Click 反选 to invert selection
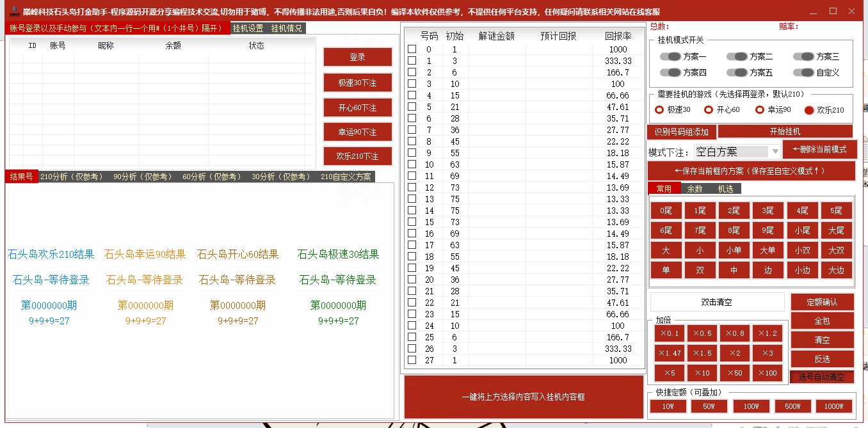This screenshot has height=428, width=868. coord(822,358)
